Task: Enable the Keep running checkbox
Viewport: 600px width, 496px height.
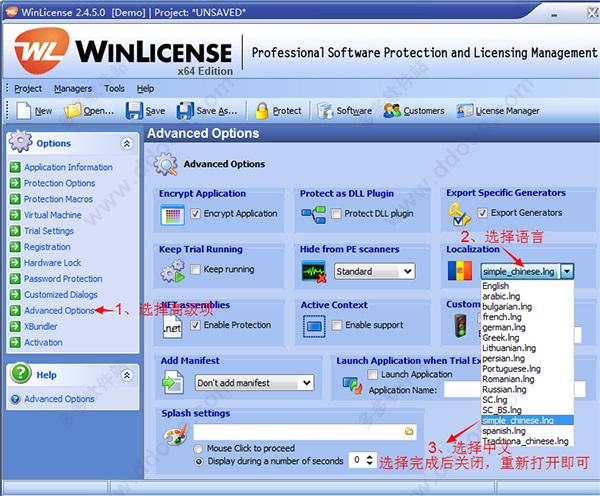Action: (196, 269)
